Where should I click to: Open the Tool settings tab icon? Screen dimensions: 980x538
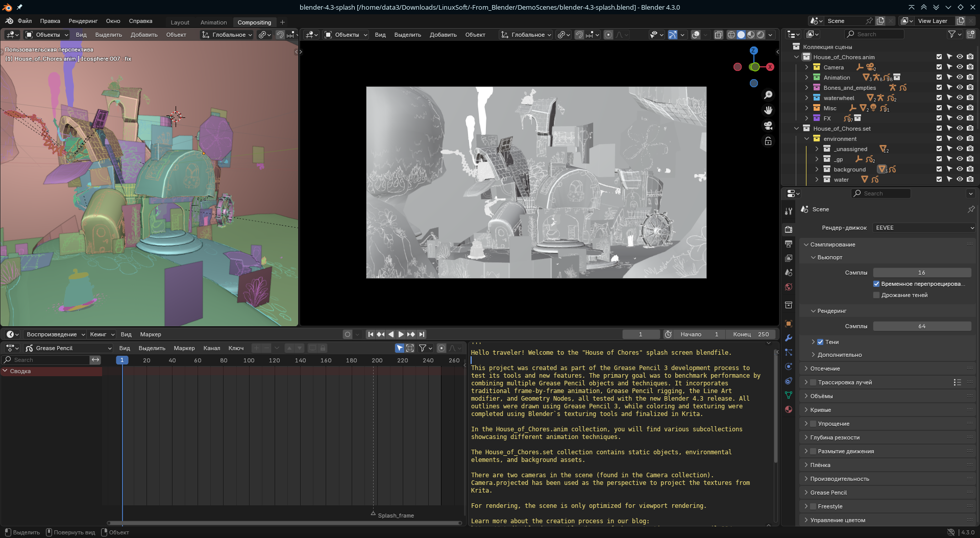[789, 211]
